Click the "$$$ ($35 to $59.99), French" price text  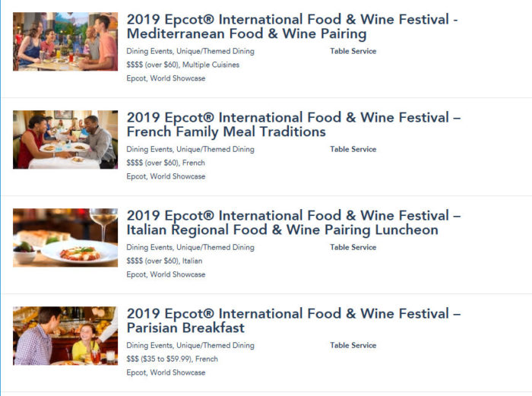pos(172,360)
